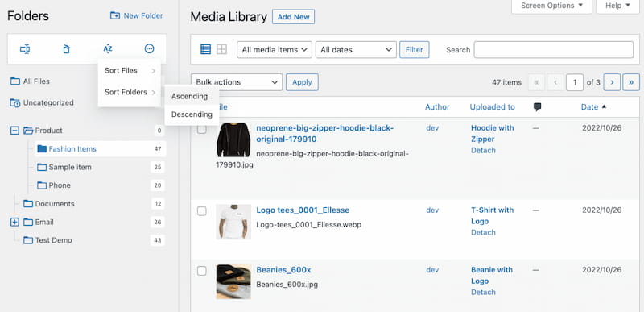Expand the Email folder tree
The height and width of the screenshot is (312, 644).
click(14, 222)
